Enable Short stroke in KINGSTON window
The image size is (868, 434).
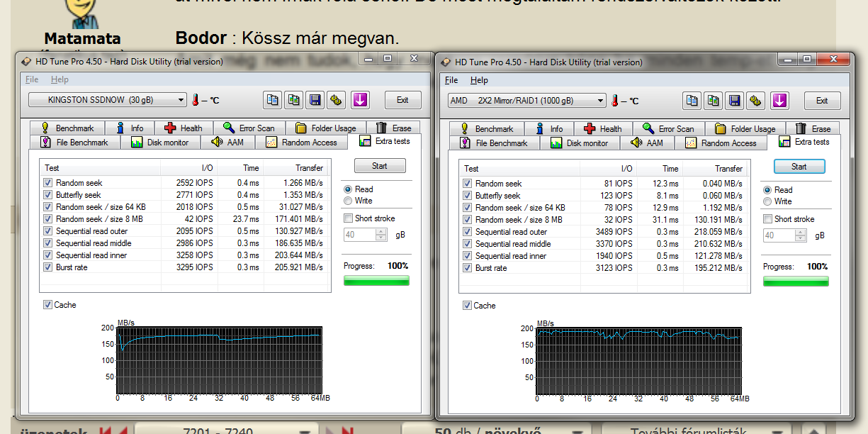(x=348, y=218)
